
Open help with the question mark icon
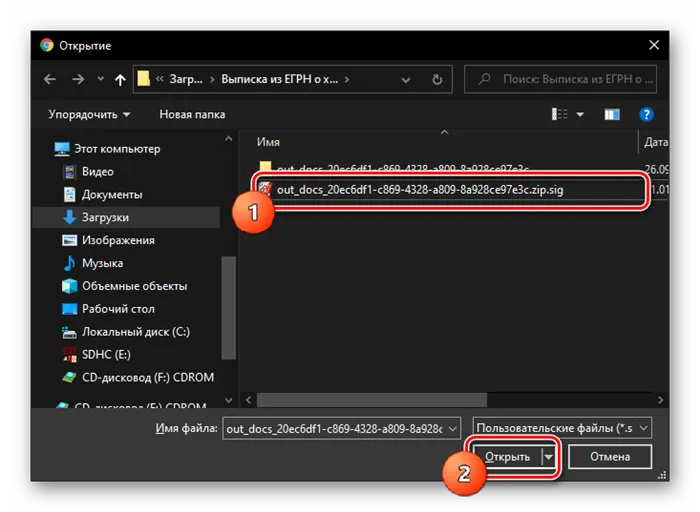pyautogui.click(x=646, y=115)
